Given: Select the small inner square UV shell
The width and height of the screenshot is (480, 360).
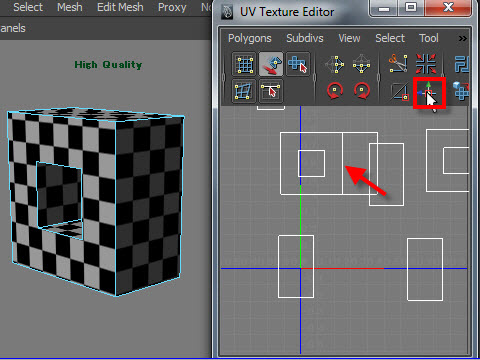Looking at the screenshot, I should [x=311, y=163].
